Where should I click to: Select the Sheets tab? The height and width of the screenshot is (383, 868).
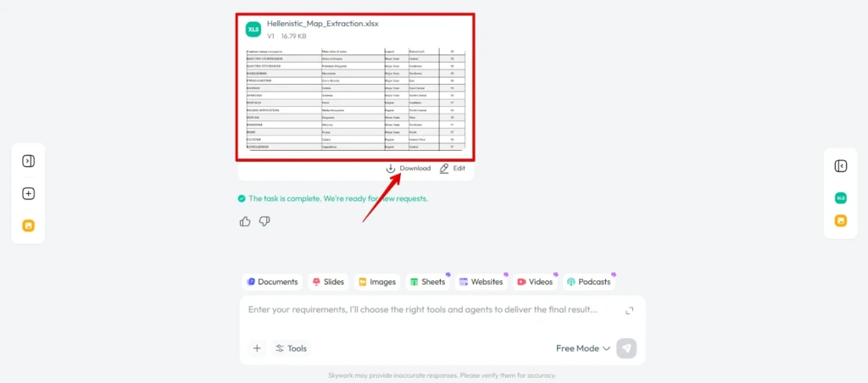click(x=427, y=281)
